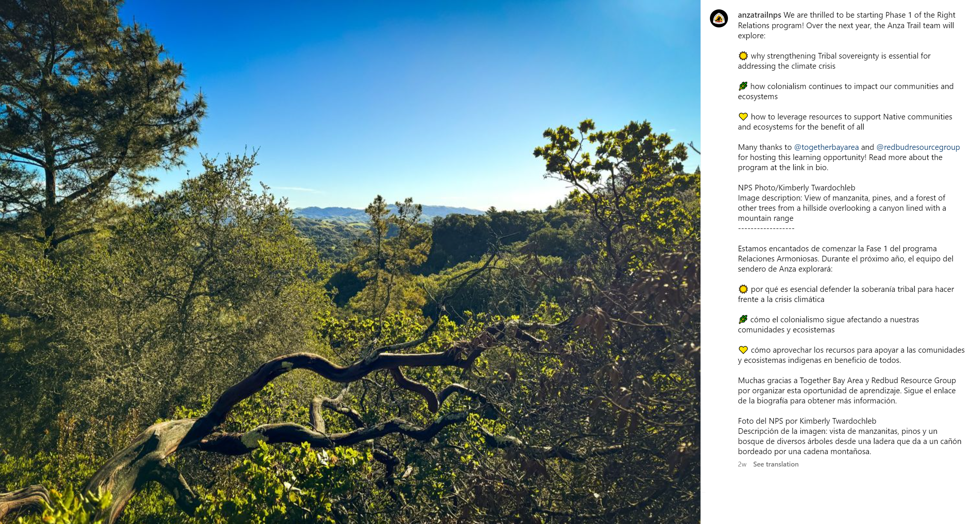Click the dashed separator line in caption
The image size is (980, 524).
[766, 229]
